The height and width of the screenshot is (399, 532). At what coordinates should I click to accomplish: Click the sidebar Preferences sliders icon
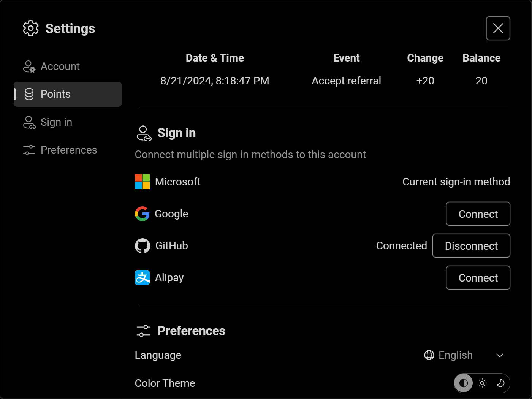[x=29, y=150]
